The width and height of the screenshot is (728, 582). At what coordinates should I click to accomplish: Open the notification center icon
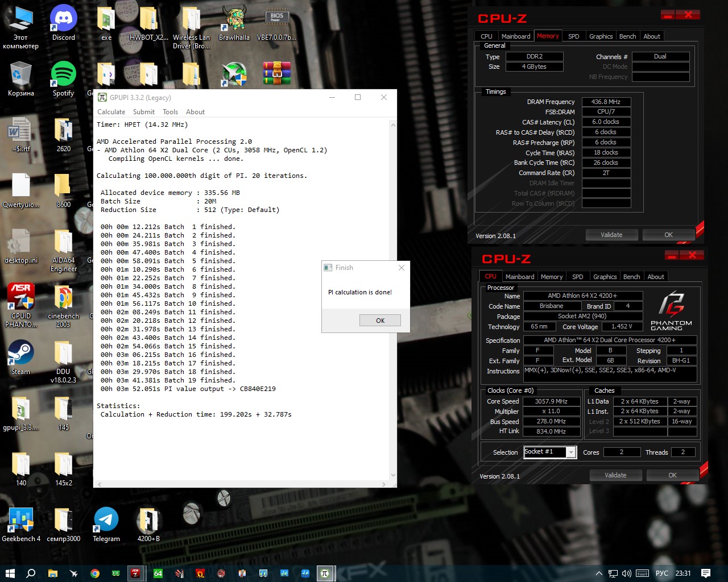point(706,573)
